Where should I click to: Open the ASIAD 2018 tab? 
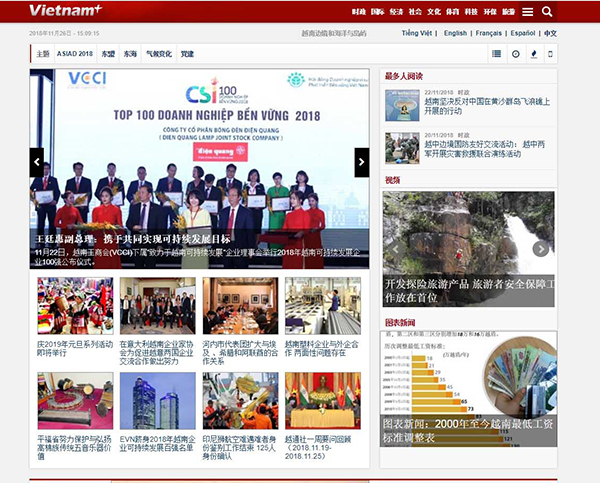75,53
